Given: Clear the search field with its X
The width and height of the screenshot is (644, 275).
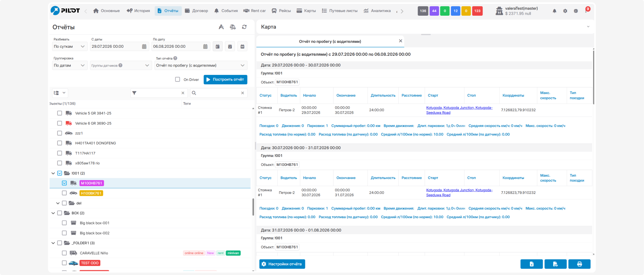Looking at the screenshot, I should (243, 93).
